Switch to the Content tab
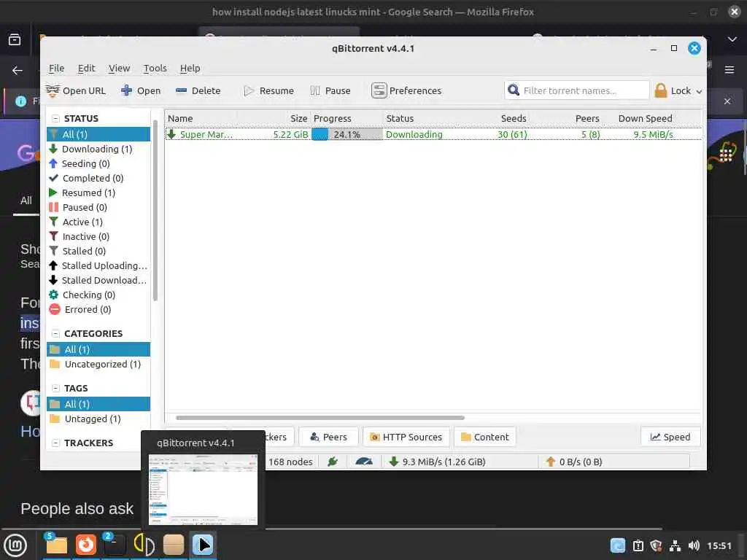The image size is (747, 560). [x=485, y=437]
